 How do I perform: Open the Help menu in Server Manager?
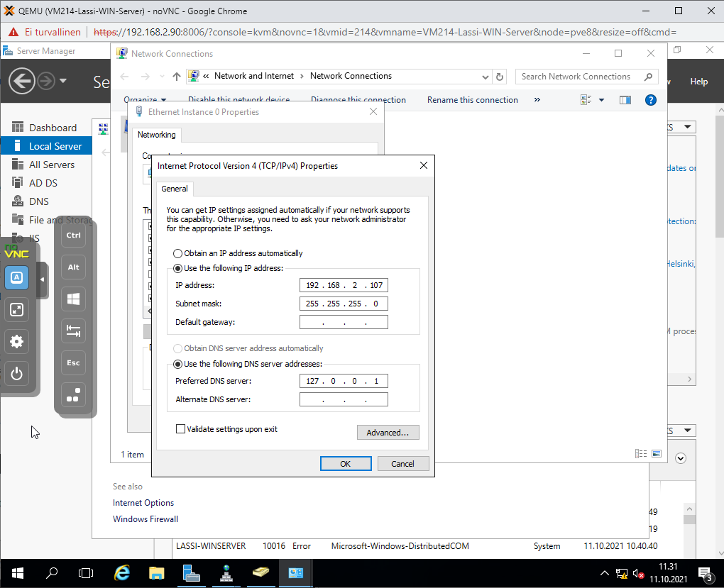pyautogui.click(x=698, y=82)
